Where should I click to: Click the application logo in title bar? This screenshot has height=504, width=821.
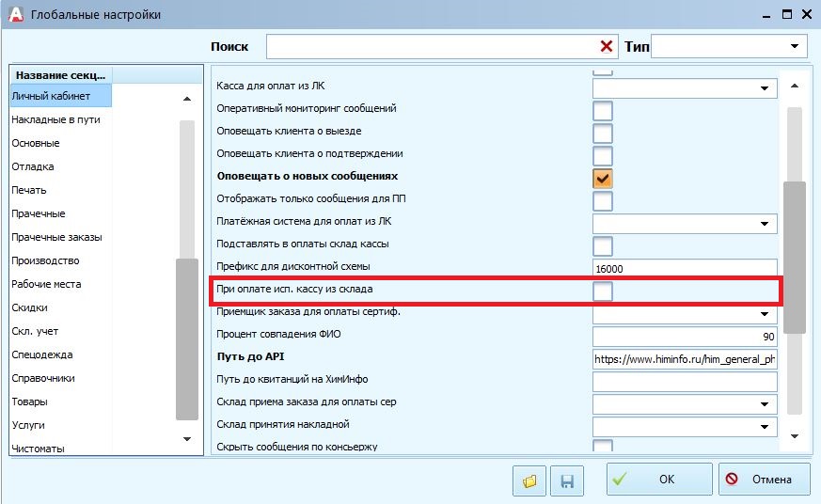[16, 14]
